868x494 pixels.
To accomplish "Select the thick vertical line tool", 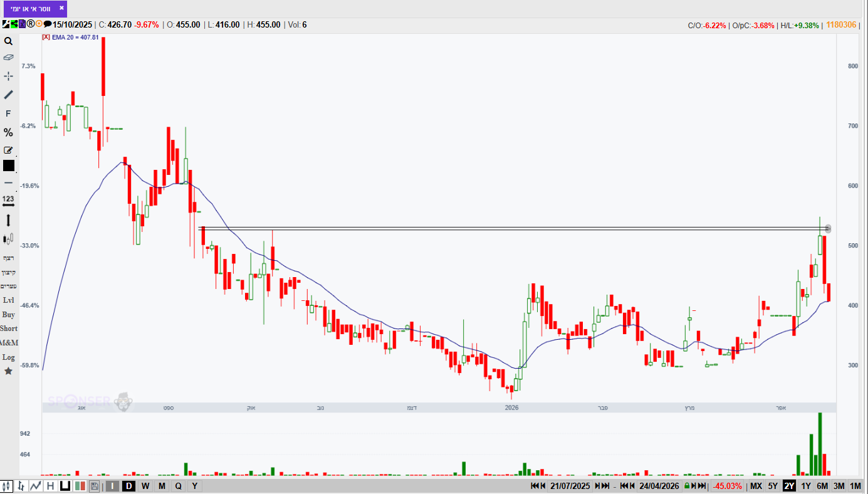I will [8, 220].
